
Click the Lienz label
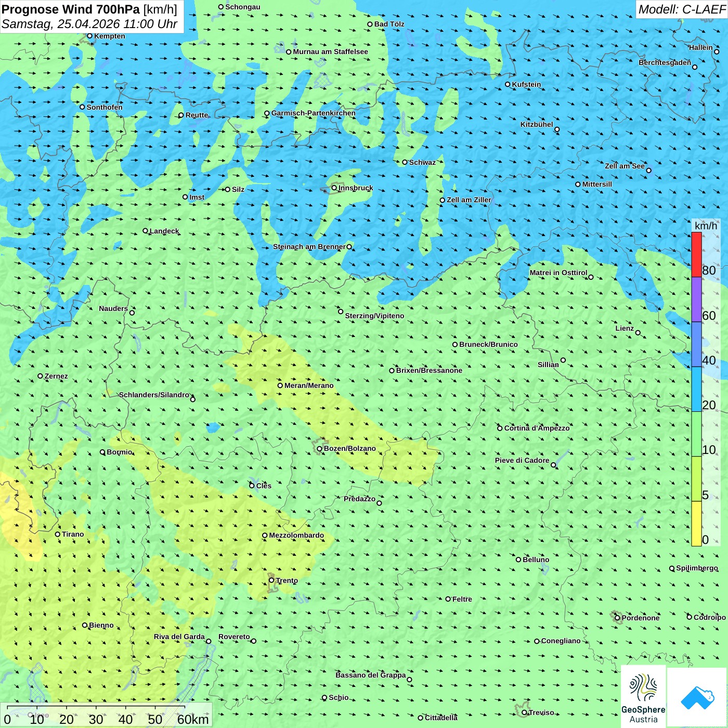click(x=625, y=328)
